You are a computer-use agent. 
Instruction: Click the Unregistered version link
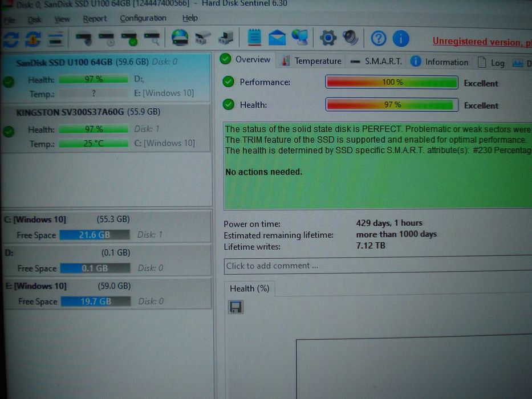(x=482, y=42)
